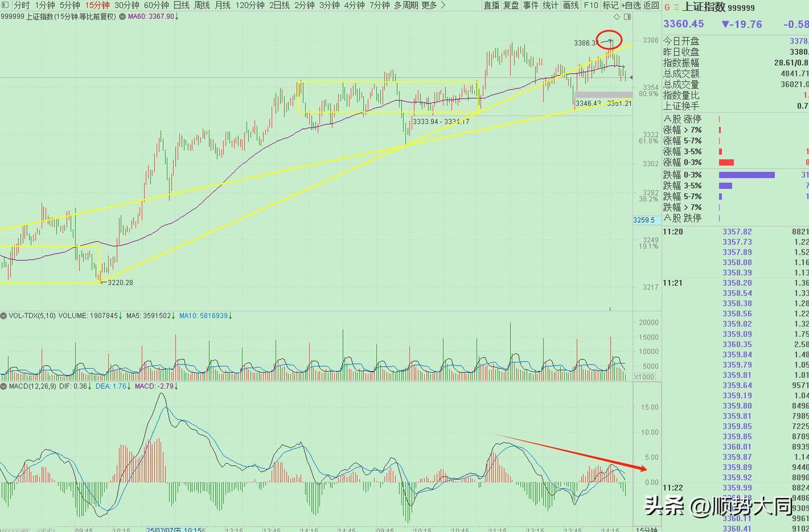Click the 今日开盘 row
809x532 pixels.
tap(736, 41)
